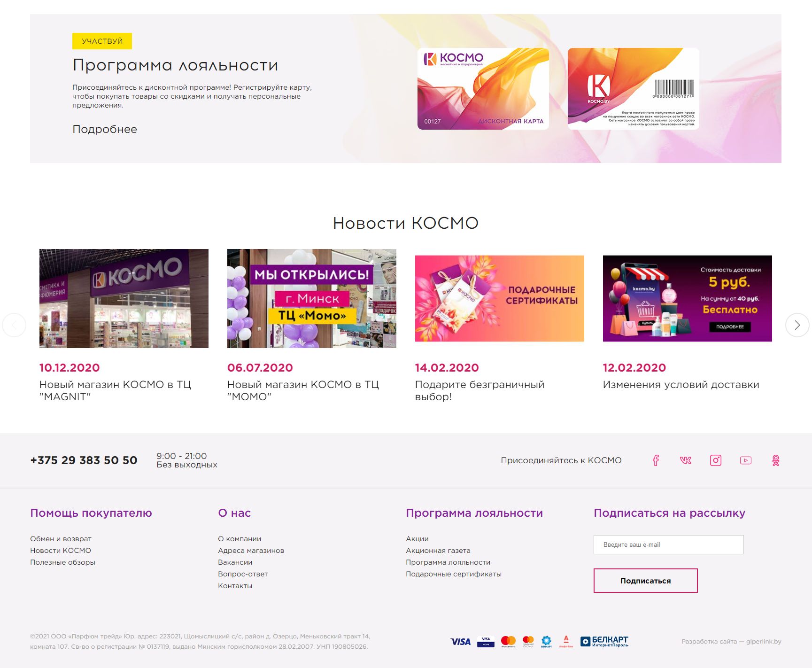
Task: Open Вопрос-ответ footer link
Action: pos(243,574)
